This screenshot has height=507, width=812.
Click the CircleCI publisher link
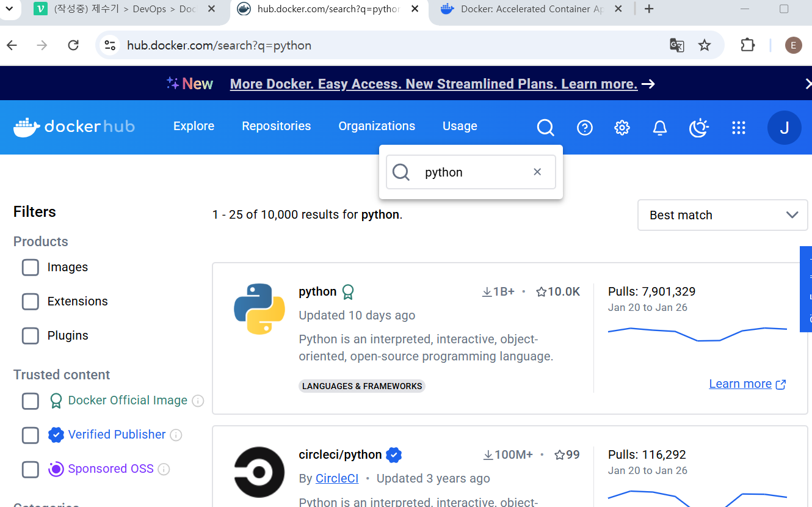[x=337, y=478]
